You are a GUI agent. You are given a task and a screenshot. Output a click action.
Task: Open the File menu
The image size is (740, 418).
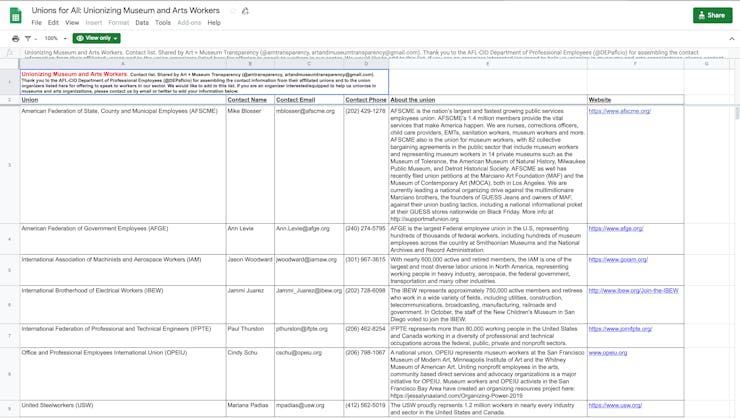click(36, 23)
